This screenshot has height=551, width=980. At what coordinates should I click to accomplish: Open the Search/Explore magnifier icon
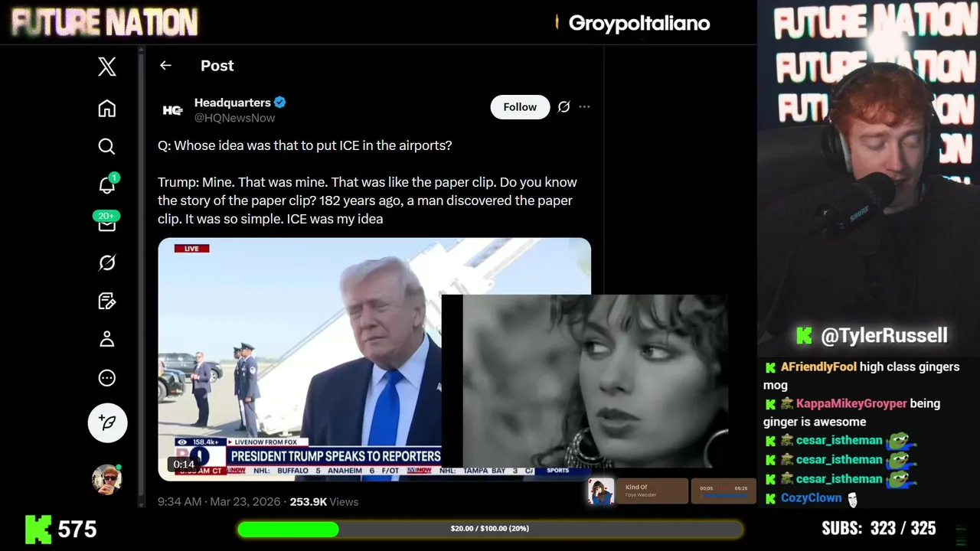pos(107,146)
